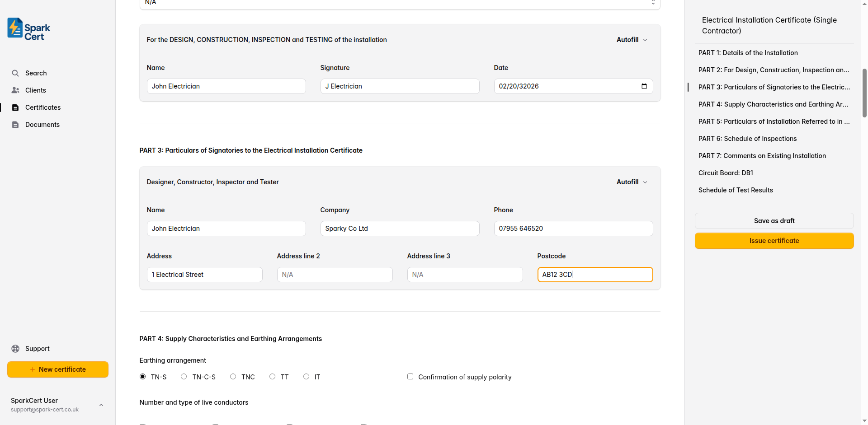Image resolution: width=868 pixels, height=425 pixels.
Task: Navigate to Schedule of Test Results
Action: pos(735,190)
